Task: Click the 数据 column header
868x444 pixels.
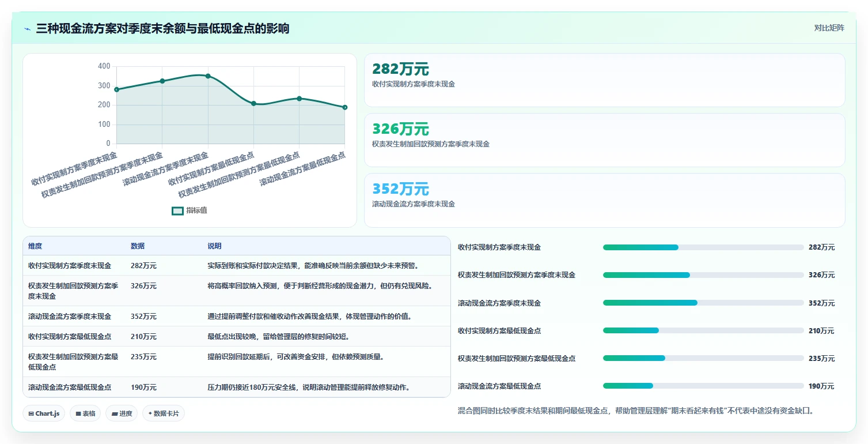Action: pyautogui.click(x=138, y=246)
